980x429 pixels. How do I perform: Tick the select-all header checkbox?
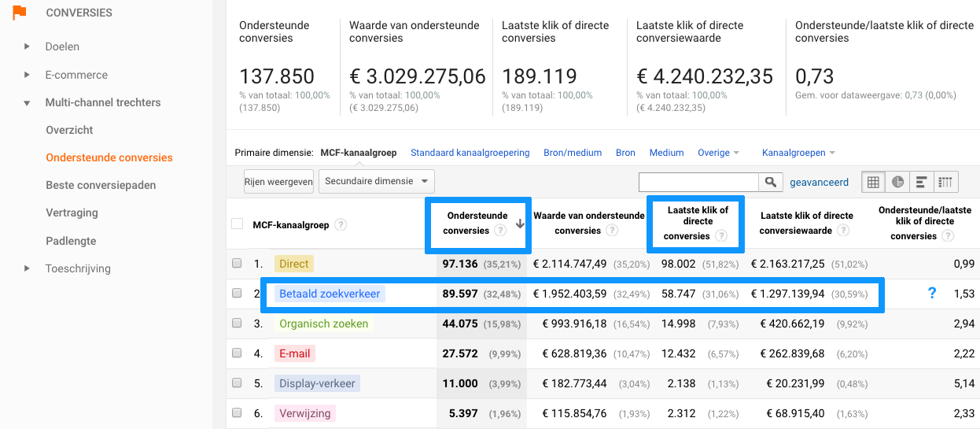click(x=238, y=224)
